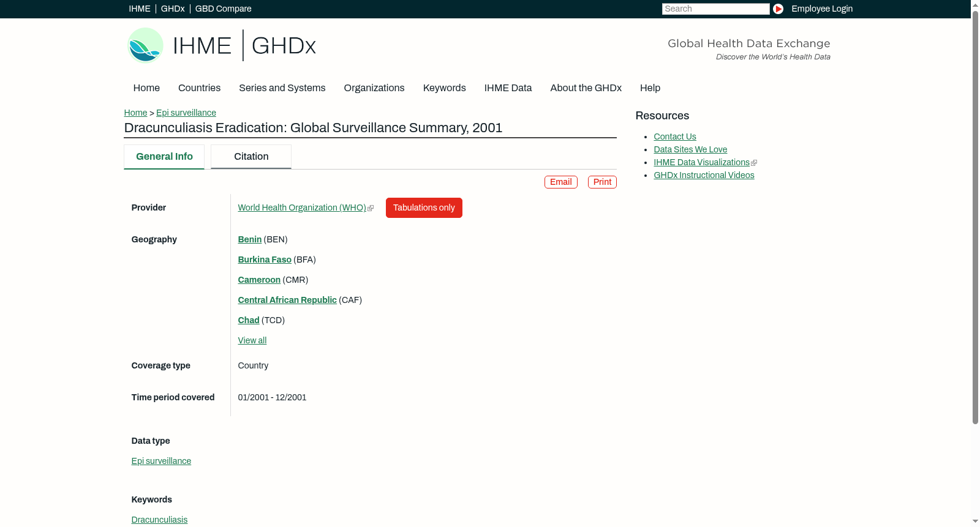This screenshot has height=527, width=980.
Task: Open the Countries menu
Action: coord(199,88)
